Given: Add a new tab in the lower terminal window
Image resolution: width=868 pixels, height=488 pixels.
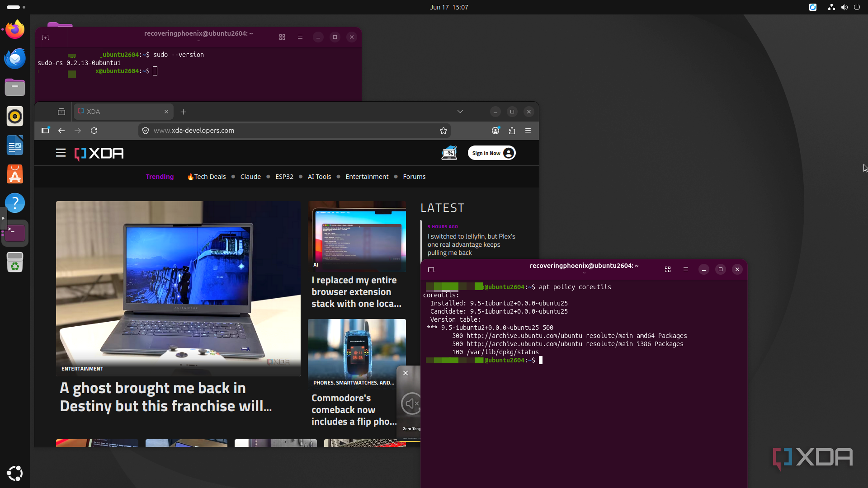Looking at the screenshot, I should (431, 269).
